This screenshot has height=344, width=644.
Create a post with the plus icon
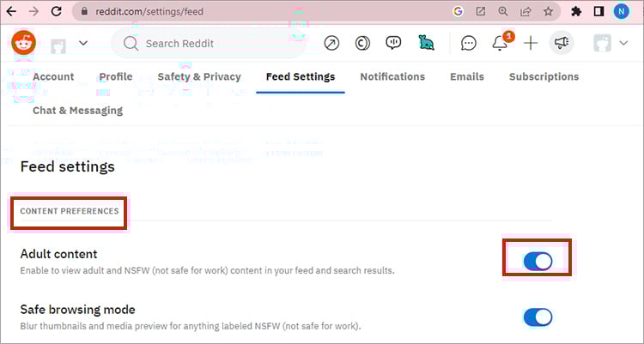(531, 43)
